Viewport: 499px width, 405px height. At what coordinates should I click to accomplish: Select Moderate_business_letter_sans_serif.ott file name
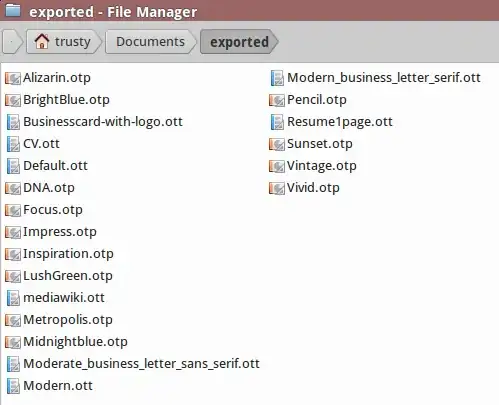pyautogui.click(x=141, y=364)
